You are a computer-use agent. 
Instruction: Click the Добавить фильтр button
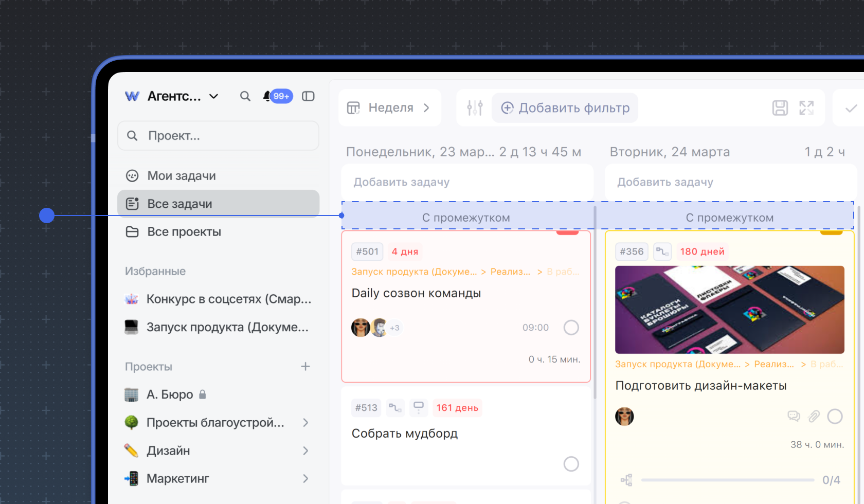565,108
